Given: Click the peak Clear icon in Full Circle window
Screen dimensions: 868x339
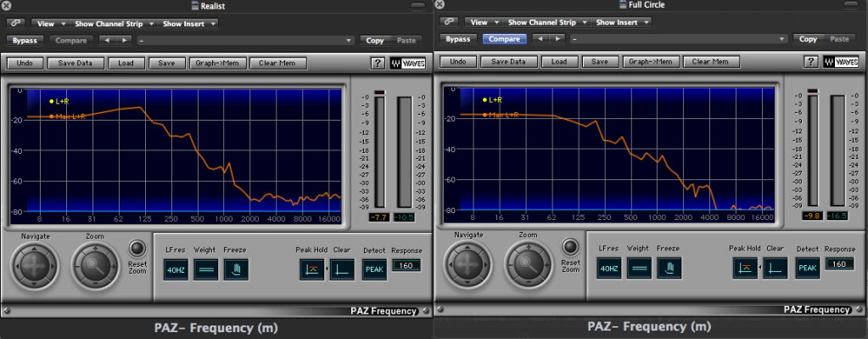Looking at the screenshot, I should click(775, 268).
